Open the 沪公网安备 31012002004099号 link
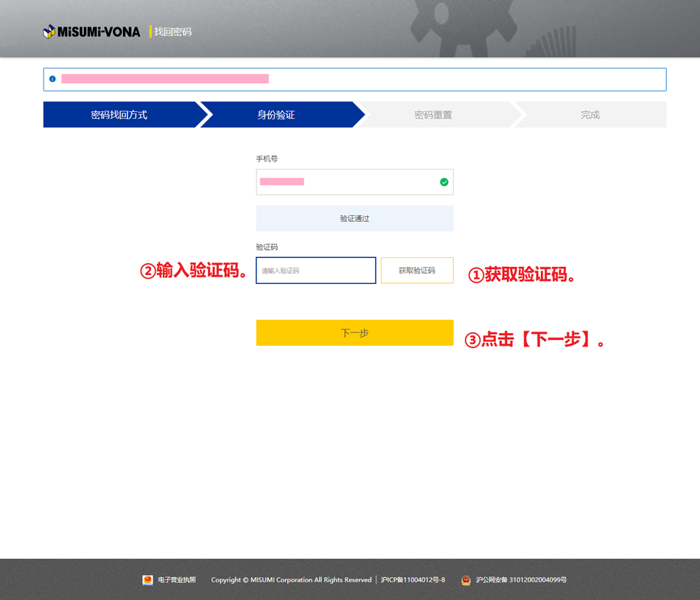 (x=521, y=580)
